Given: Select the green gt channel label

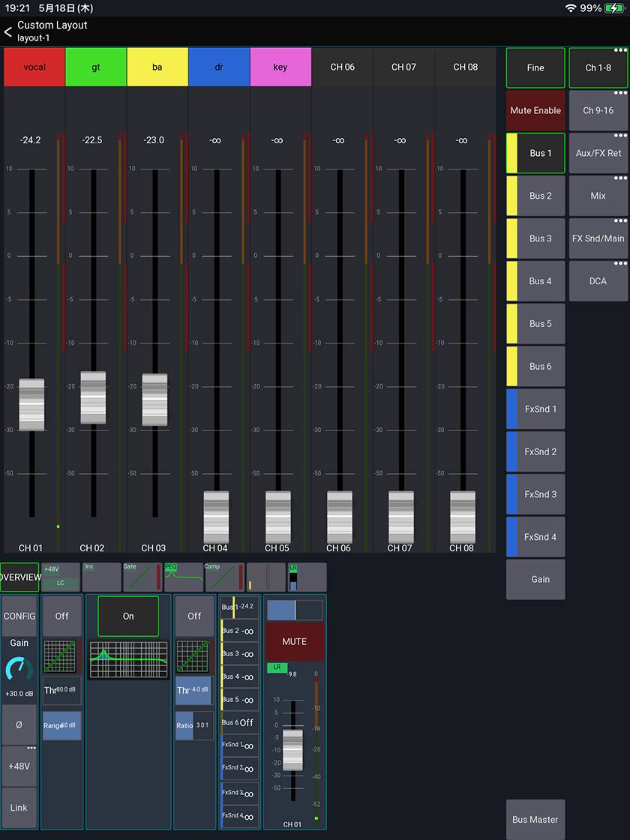Looking at the screenshot, I should click(96, 67).
